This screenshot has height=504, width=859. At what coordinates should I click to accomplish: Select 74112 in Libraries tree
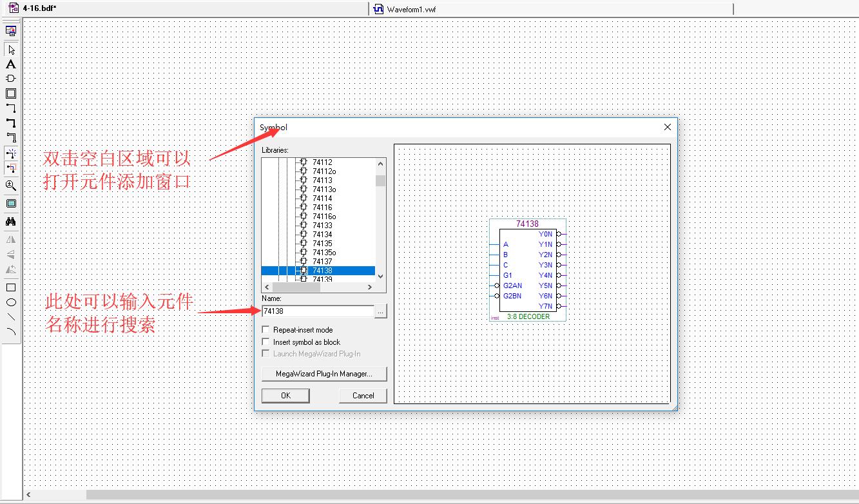pos(322,162)
